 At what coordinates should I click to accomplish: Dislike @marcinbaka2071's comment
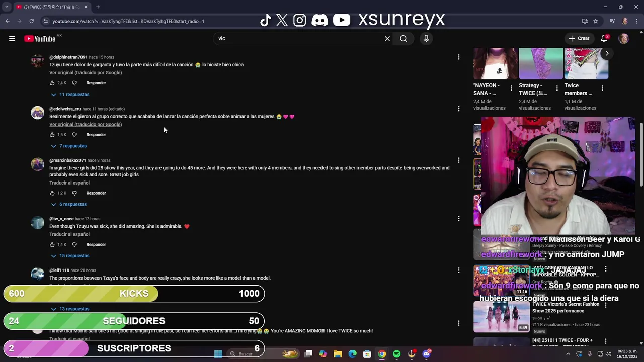(74, 193)
